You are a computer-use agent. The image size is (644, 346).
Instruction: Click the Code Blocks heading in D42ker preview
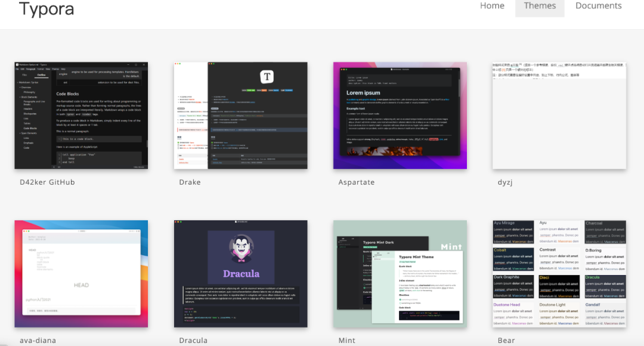(67, 94)
